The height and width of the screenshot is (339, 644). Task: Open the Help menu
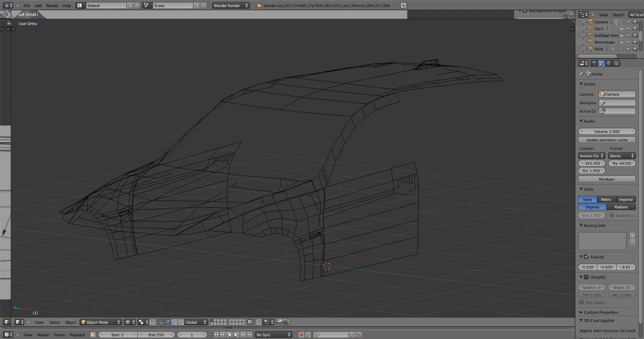[67, 6]
